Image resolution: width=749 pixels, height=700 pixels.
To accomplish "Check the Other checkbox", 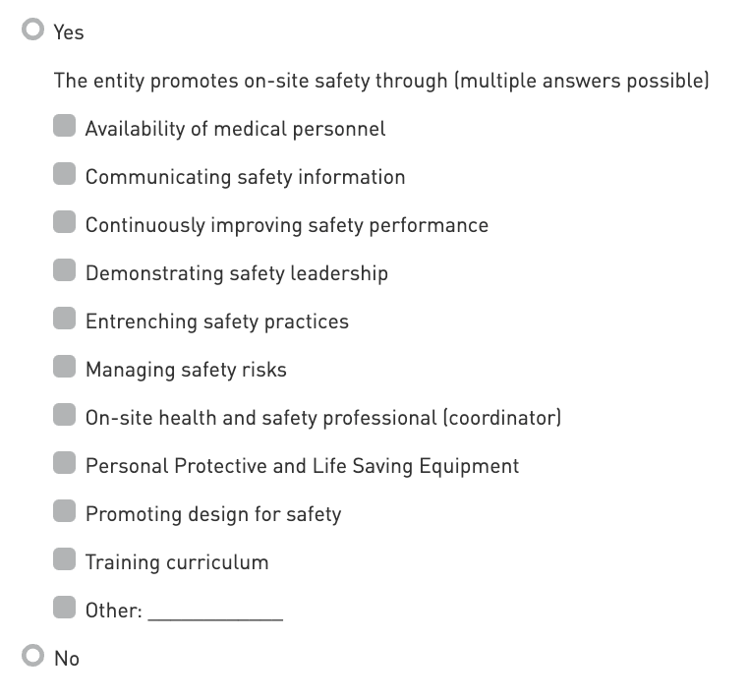I will pos(65,608).
